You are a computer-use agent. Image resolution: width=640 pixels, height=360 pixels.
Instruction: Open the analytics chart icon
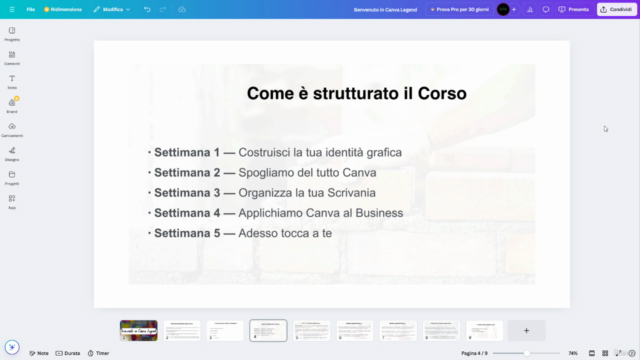point(530,9)
